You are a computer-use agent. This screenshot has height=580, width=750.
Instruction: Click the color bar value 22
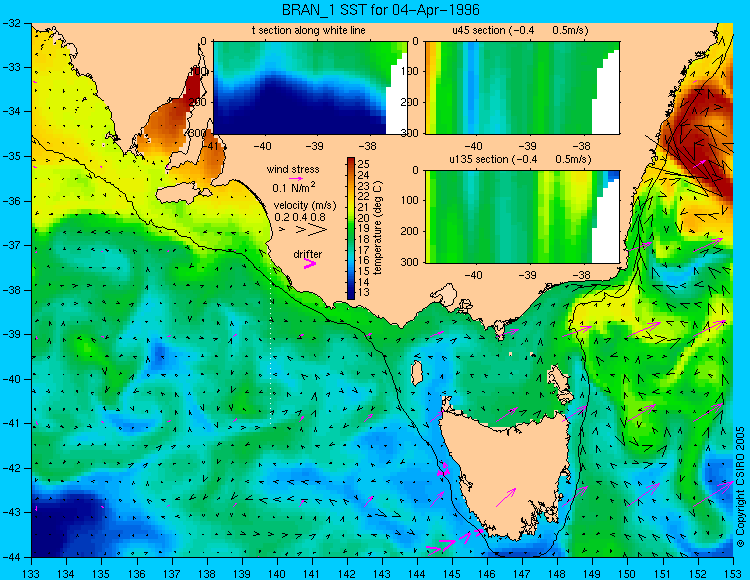(x=363, y=197)
